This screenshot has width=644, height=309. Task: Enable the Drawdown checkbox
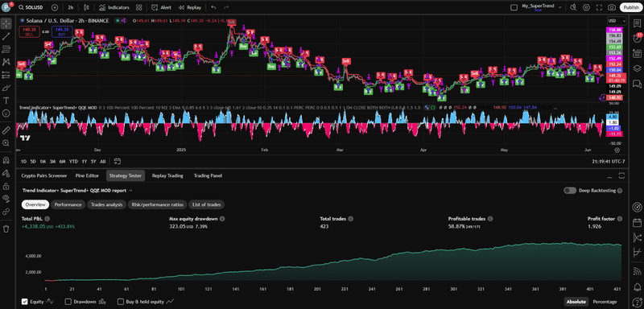pos(68,302)
